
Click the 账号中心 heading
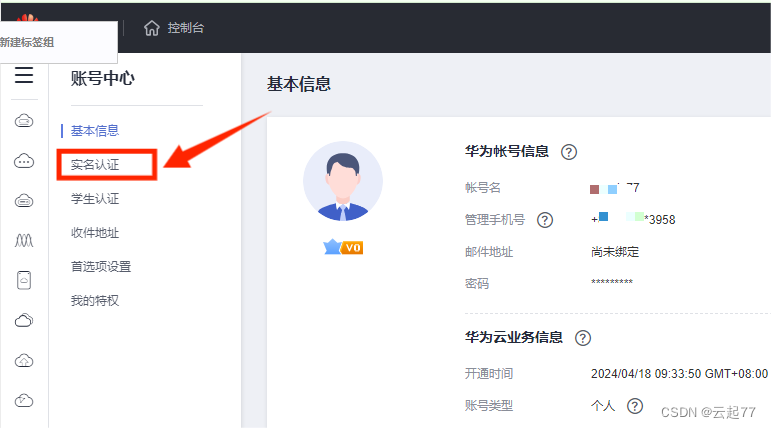102,78
